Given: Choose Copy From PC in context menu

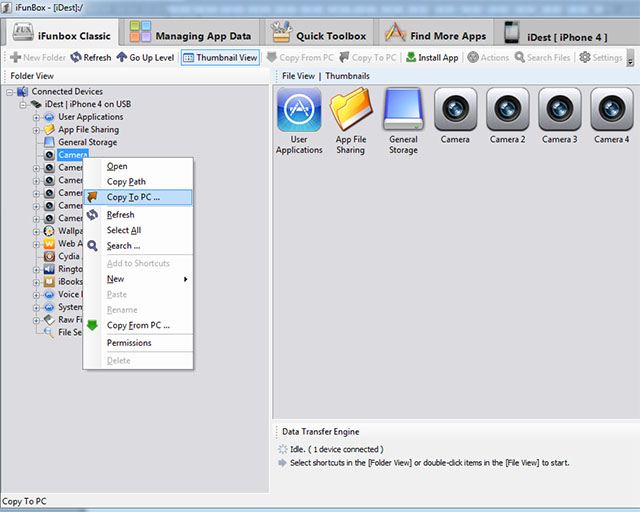Looking at the screenshot, I should pos(138,325).
